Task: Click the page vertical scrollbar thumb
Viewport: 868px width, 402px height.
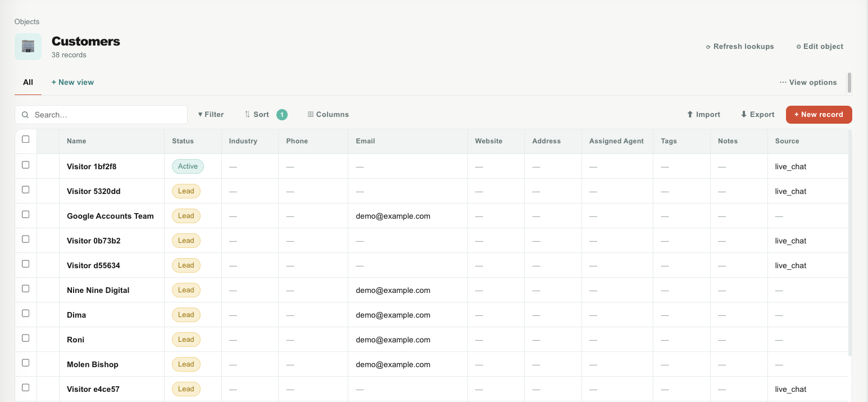Action: pyautogui.click(x=849, y=83)
